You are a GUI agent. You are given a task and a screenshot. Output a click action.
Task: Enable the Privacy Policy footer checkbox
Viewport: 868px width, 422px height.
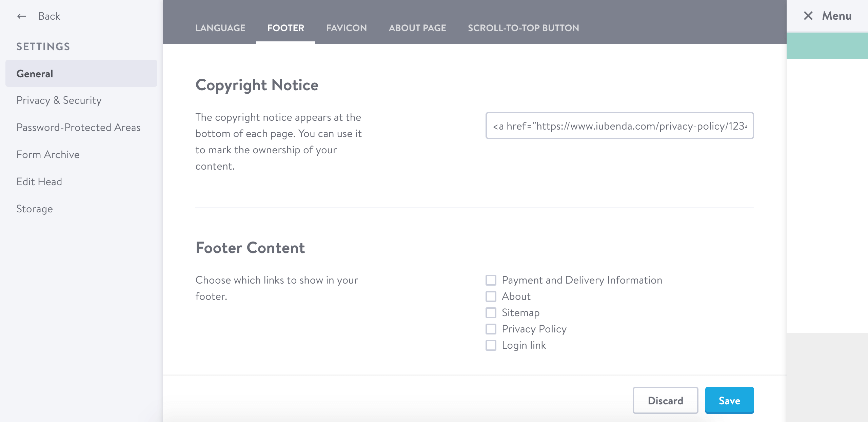491,329
